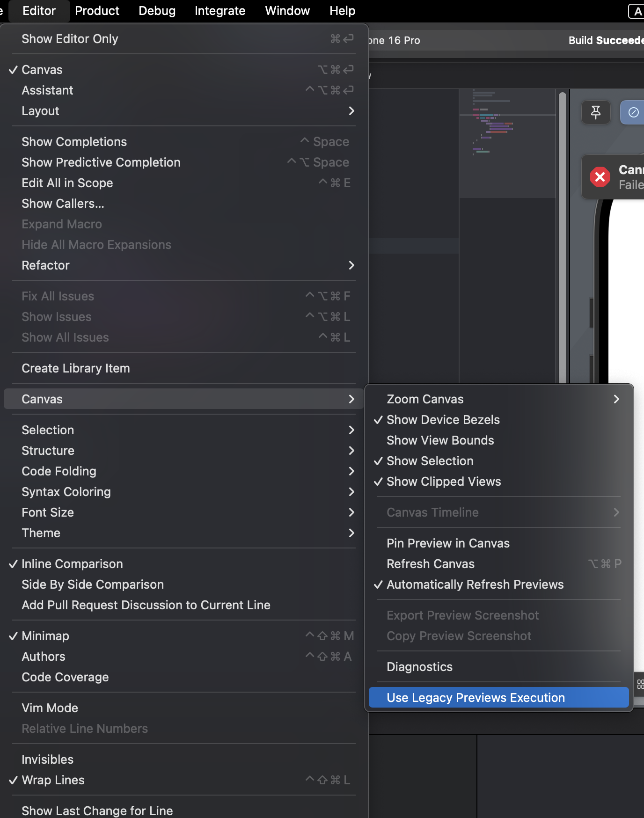Select the Assistant editor option
The image size is (644, 818).
pyautogui.click(x=183, y=90)
